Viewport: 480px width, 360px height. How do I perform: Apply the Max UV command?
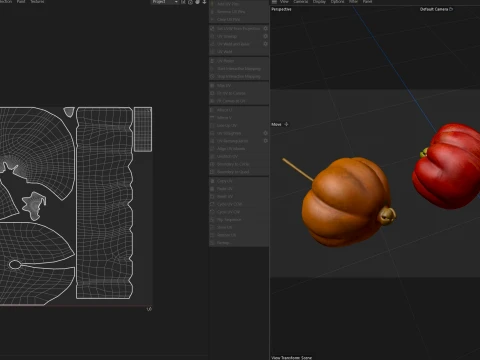coord(239,86)
